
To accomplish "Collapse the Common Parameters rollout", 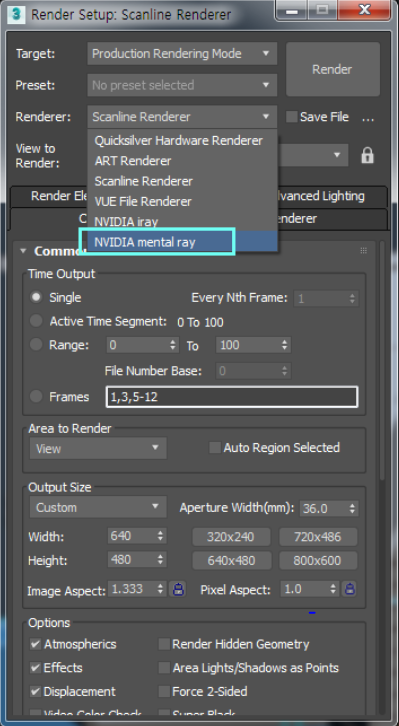I will tap(23, 251).
